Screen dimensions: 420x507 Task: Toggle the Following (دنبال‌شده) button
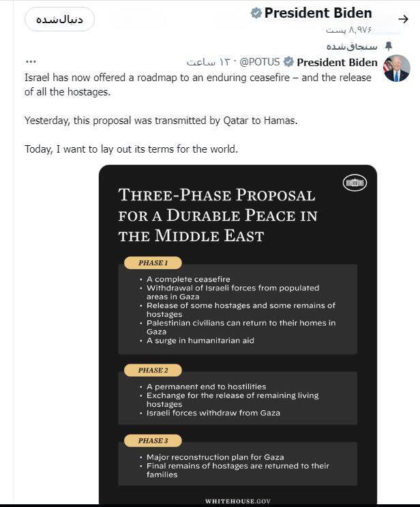coord(59,19)
